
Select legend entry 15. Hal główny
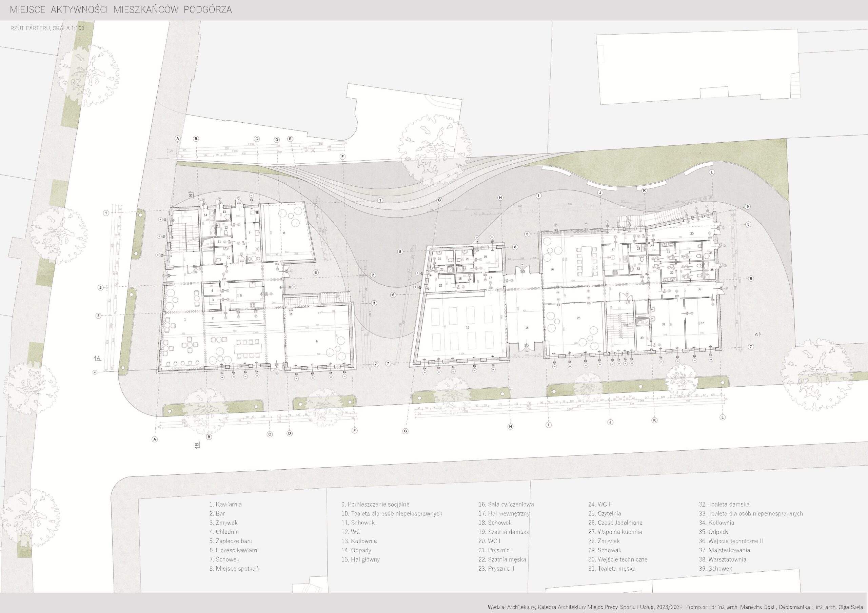[360, 559]
